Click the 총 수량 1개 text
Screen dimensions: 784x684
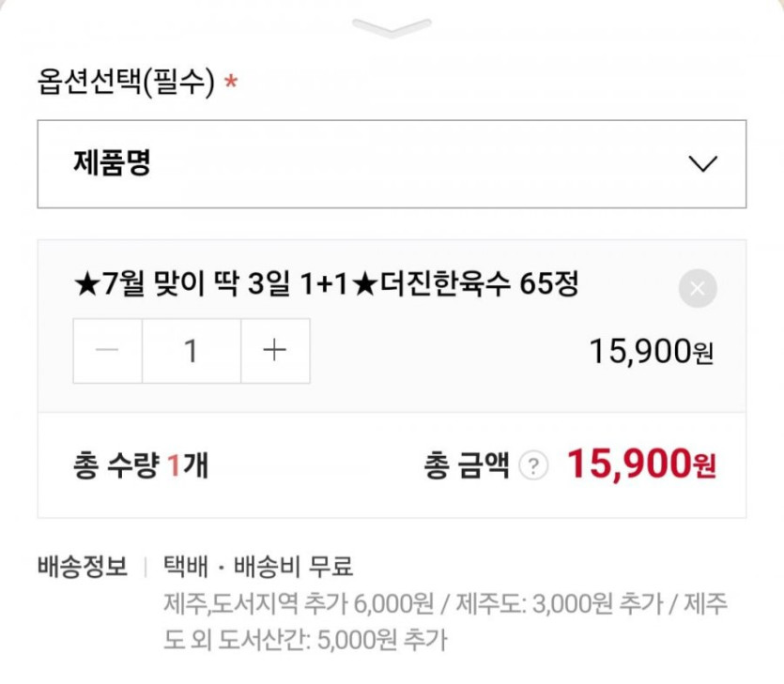(140, 465)
